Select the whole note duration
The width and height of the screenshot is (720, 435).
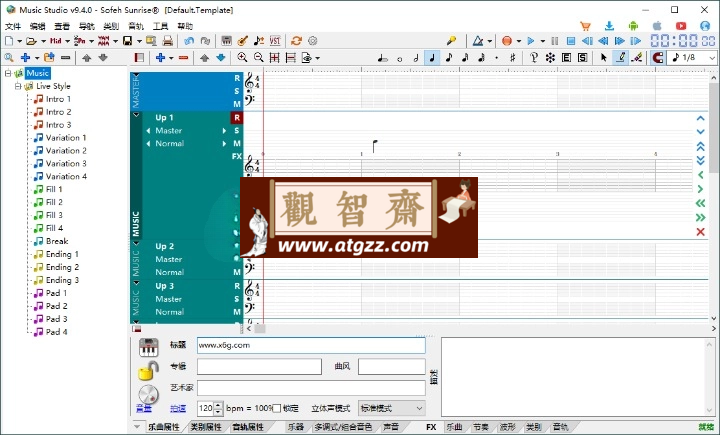tap(399, 58)
